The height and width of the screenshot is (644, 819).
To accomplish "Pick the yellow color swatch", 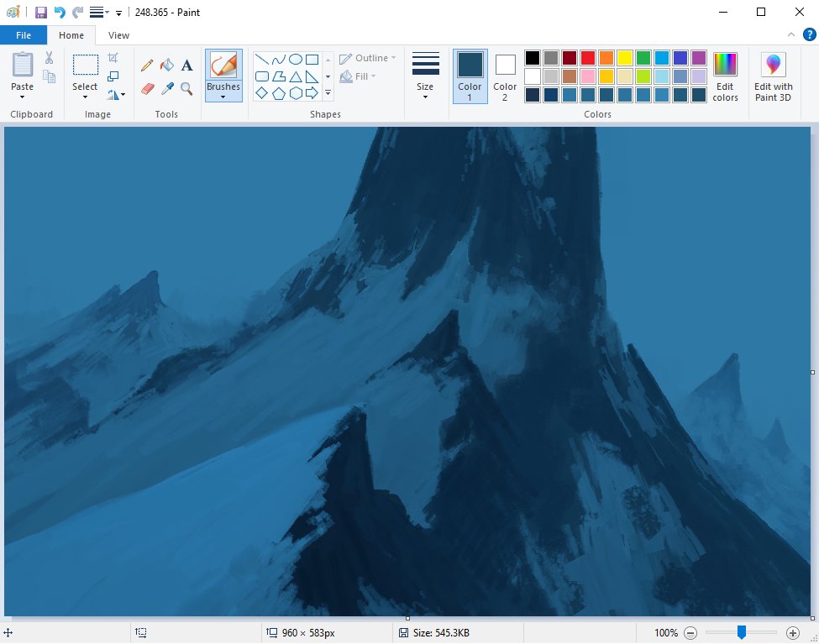I will pyautogui.click(x=625, y=57).
